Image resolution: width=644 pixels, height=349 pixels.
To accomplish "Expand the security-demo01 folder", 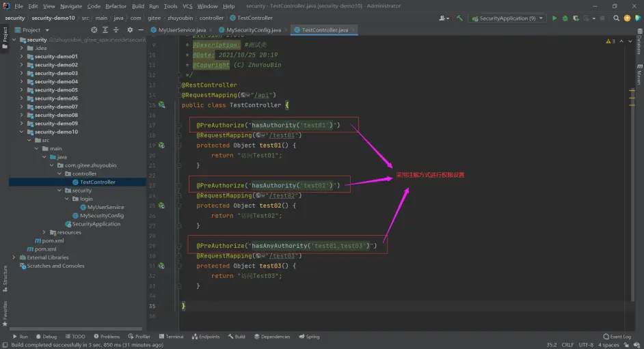I will (22, 57).
